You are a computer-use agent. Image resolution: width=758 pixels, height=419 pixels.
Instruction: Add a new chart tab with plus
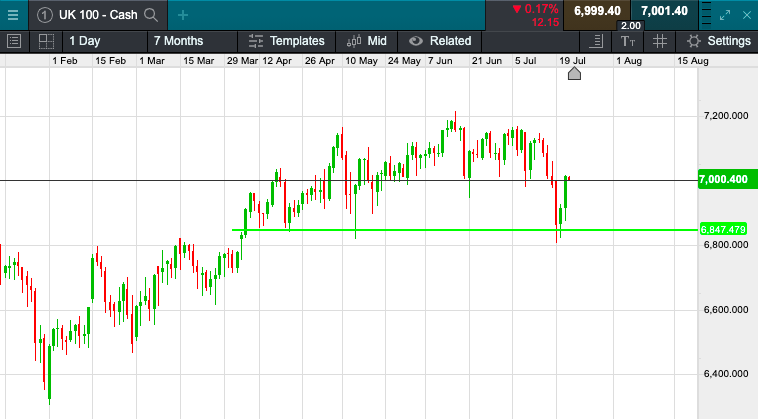[x=183, y=14]
